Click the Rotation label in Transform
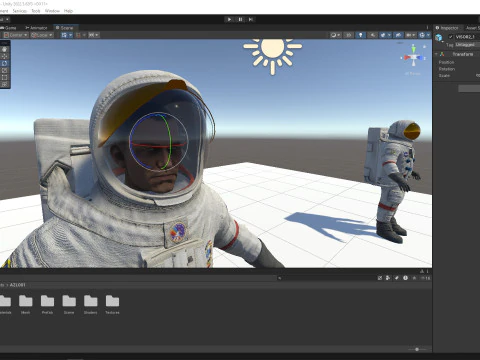480x360 pixels. (x=447, y=69)
